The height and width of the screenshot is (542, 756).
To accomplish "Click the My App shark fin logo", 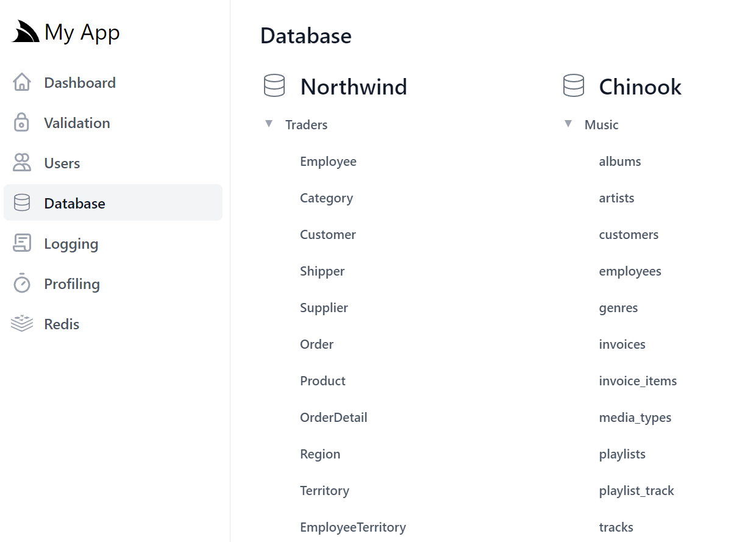I will (26, 32).
